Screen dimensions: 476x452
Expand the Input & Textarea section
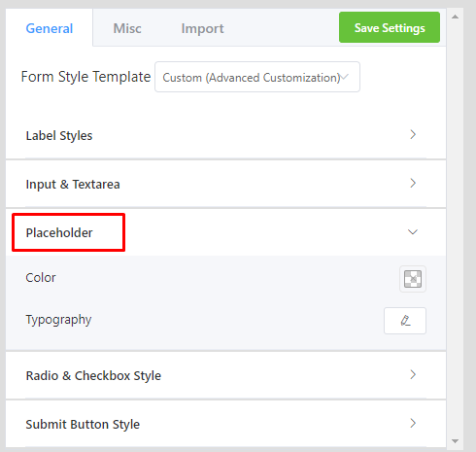(225, 184)
